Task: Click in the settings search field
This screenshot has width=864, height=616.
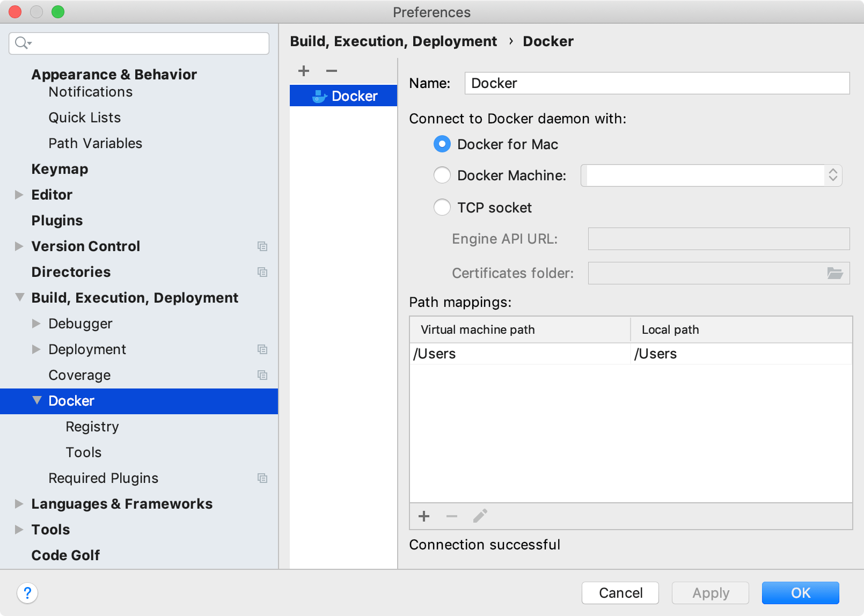Action: [139, 43]
